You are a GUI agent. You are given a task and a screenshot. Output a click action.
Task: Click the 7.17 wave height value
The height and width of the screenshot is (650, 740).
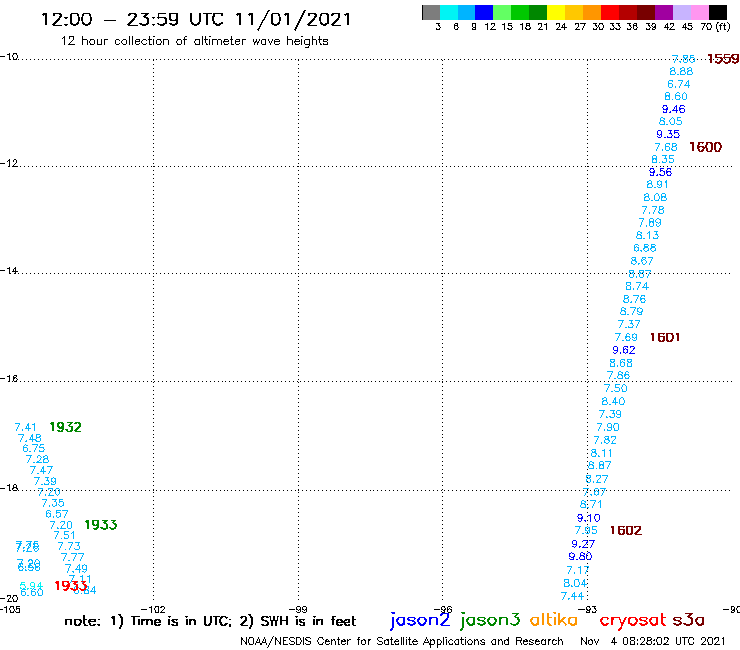[x=578, y=570]
